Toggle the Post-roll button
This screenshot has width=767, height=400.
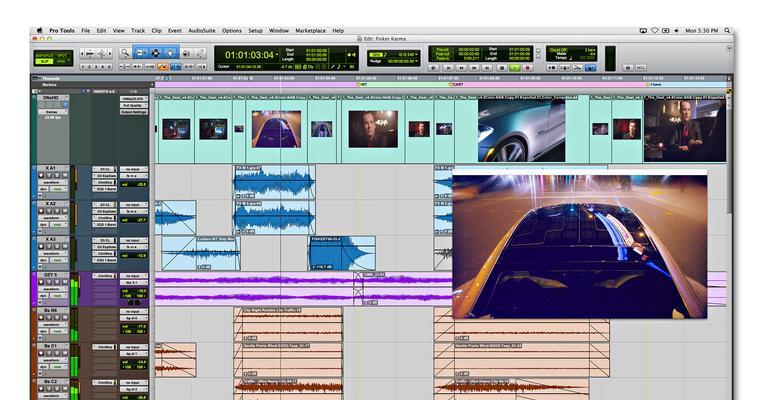[443, 54]
